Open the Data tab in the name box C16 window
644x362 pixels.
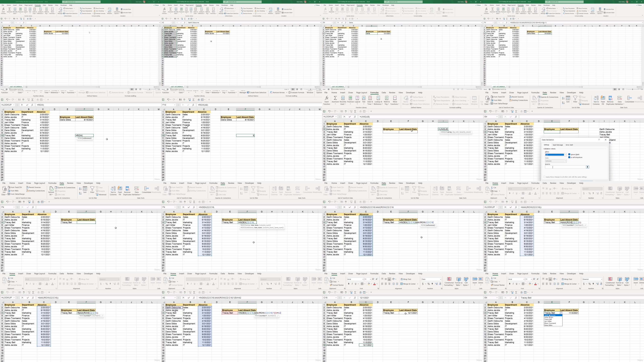pyautogui.click(x=384, y=274)
